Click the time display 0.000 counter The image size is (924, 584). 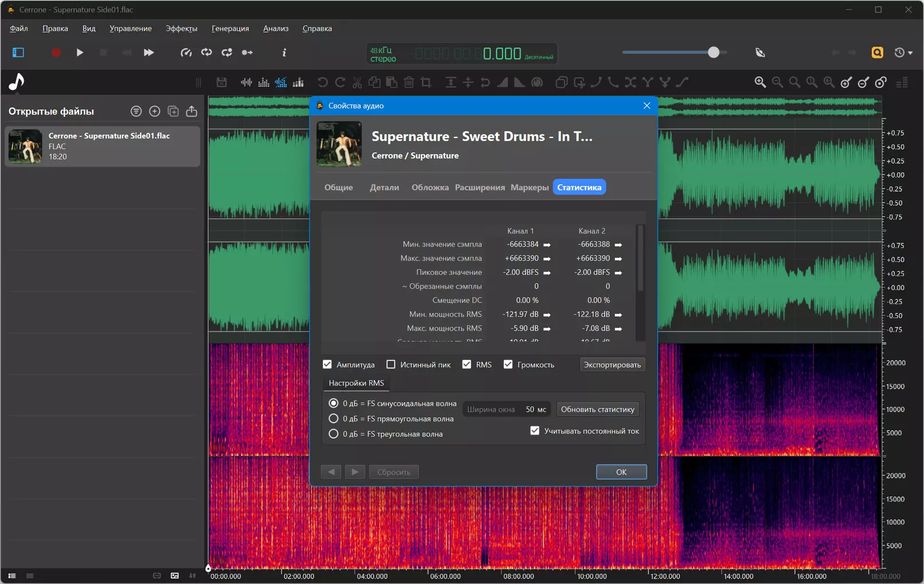[x=502, y=54]
